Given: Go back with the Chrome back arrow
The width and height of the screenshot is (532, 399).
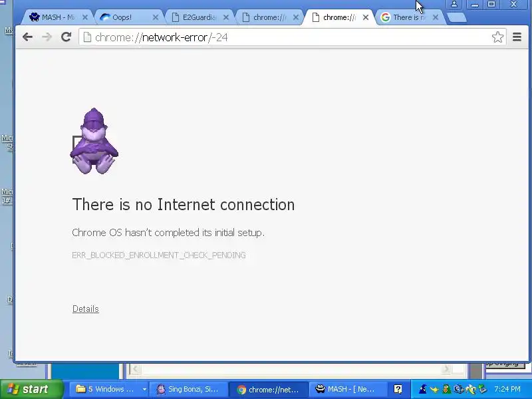Looking at the screenshot, I should coord(27,37).
